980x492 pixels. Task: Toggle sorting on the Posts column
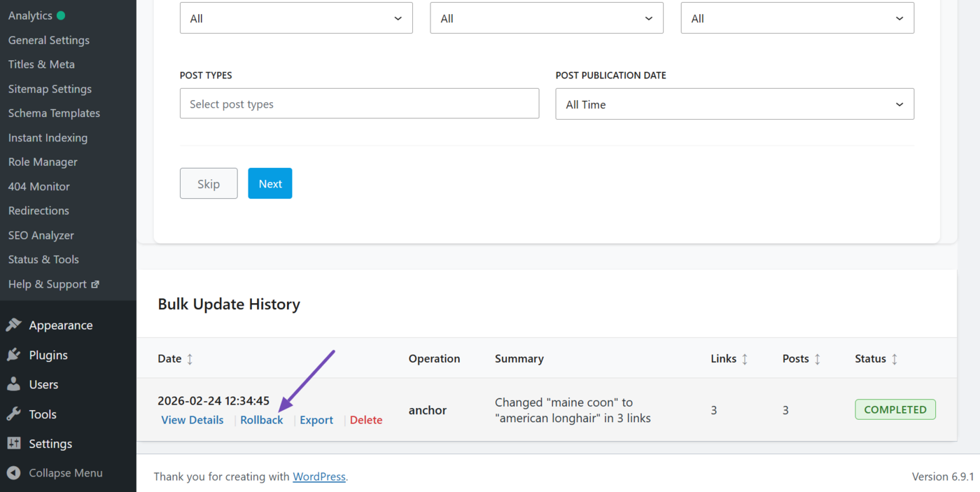click(x=819, y=358)
